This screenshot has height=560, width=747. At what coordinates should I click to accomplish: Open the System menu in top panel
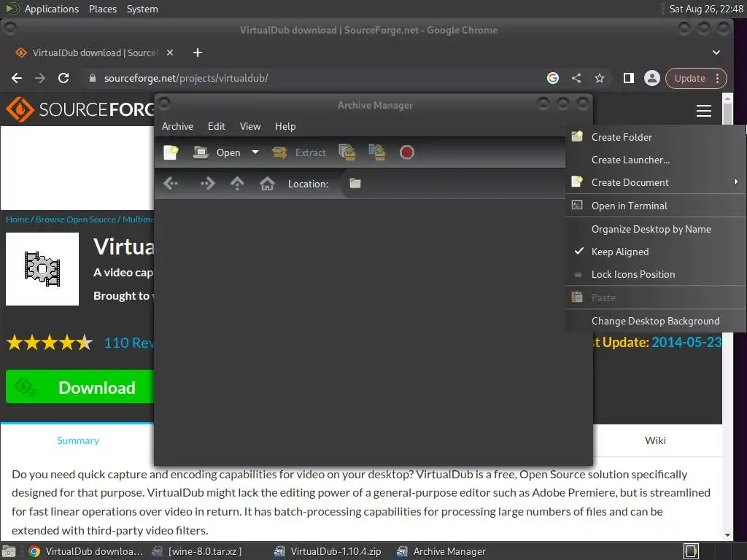[x=142, y=9]
